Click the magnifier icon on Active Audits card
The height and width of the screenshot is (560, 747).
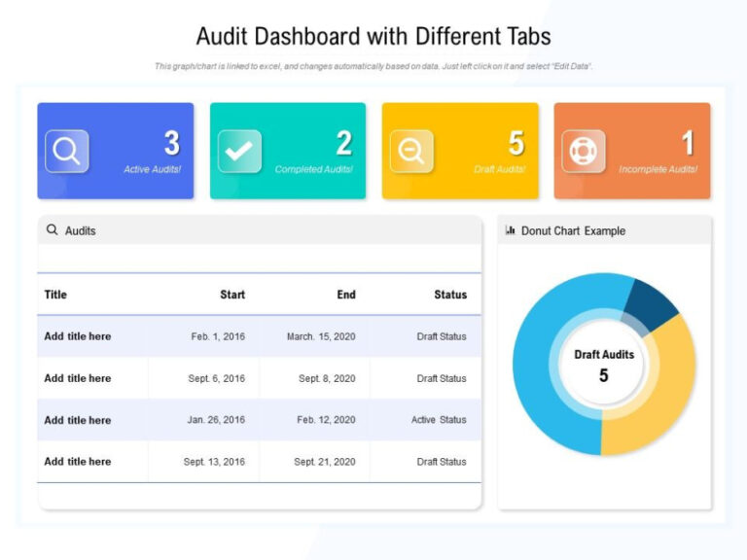[67, 152]
